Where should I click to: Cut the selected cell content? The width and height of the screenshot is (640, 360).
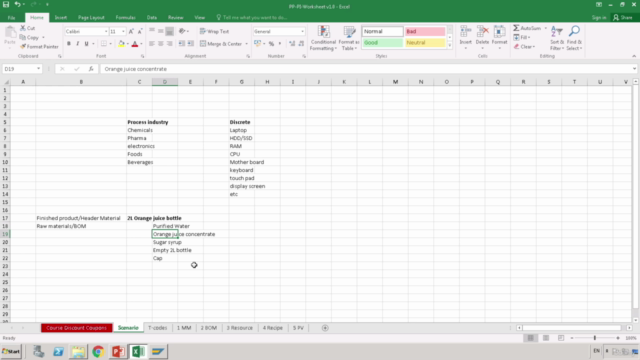pos(28,28)
